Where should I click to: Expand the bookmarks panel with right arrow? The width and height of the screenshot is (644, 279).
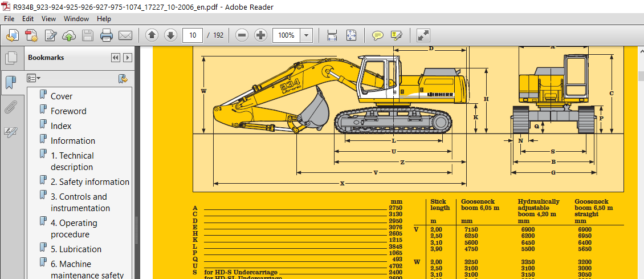(128, 58)
